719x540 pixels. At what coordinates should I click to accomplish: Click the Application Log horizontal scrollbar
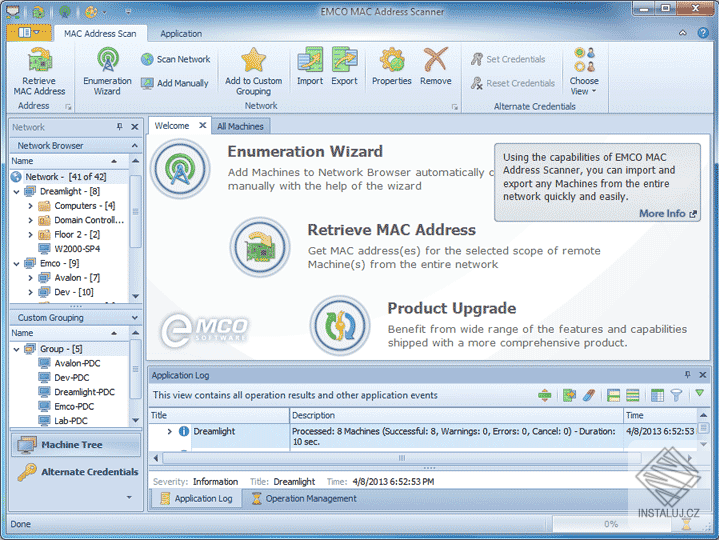tap(402, 458)
